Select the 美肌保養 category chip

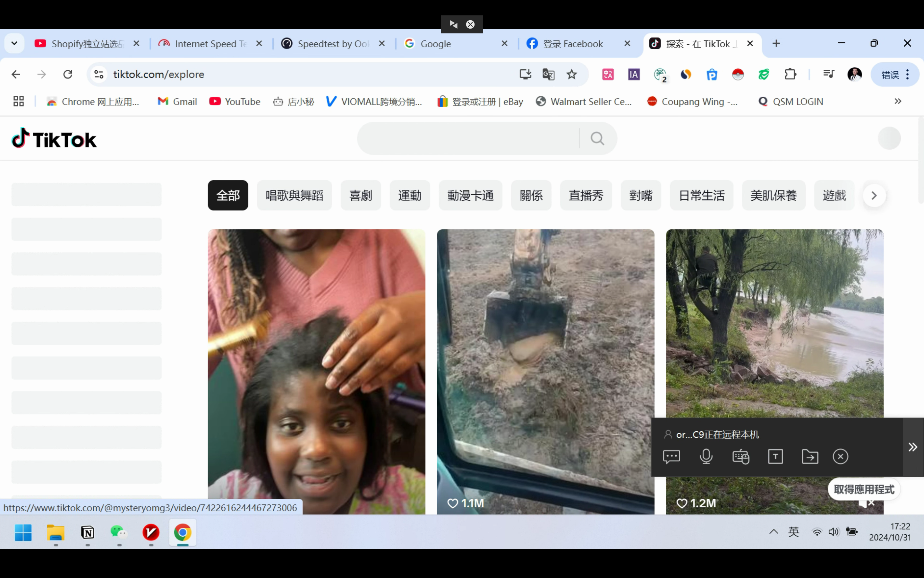click(774, 195)
